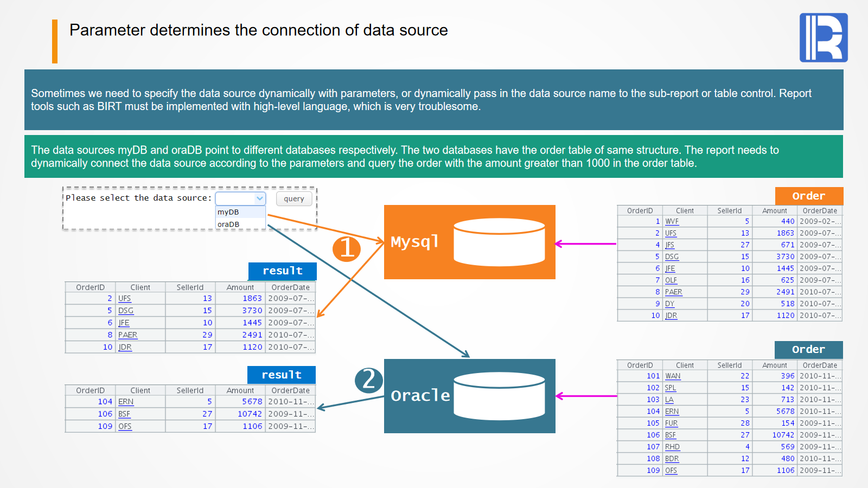Open the data source dropdown arrow
Screen dimensions: 868x488
[260, 198]
